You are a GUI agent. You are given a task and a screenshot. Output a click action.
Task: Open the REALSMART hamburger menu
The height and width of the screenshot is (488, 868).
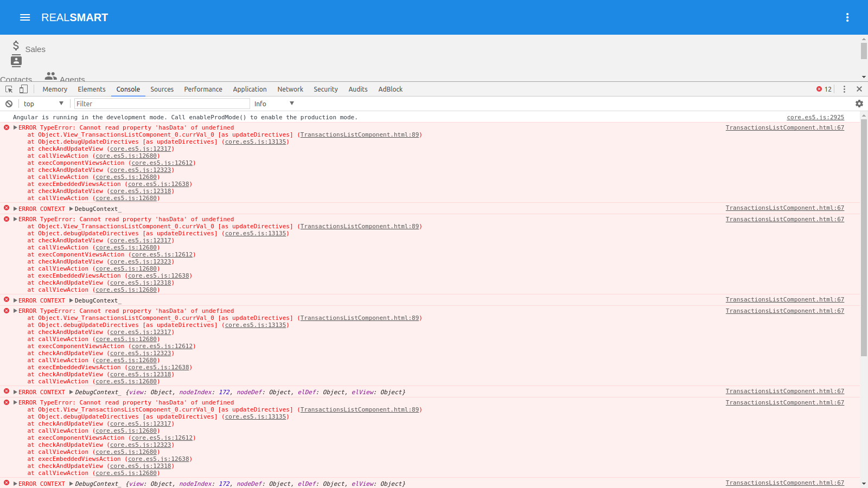click(25, 17)
